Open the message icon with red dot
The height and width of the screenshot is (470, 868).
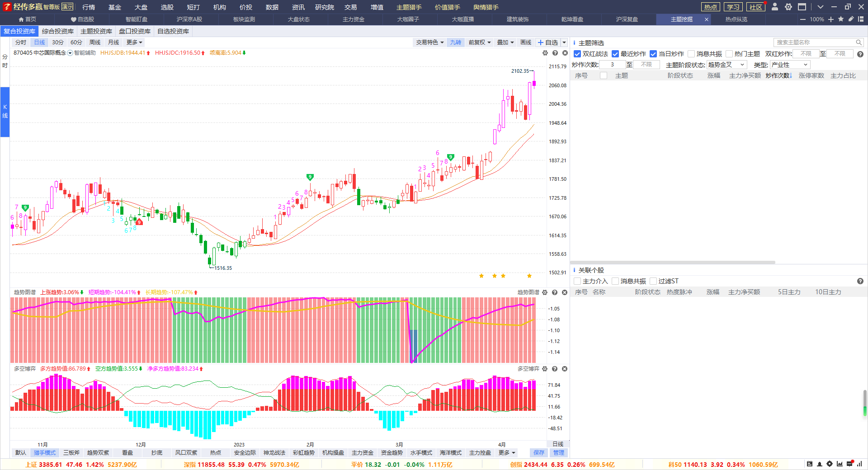[x=849, y=464]
